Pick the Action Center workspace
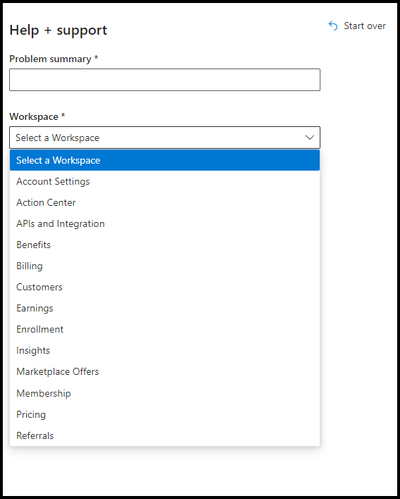The width and height of the screenshot is (400, 499). pos(165,202)
